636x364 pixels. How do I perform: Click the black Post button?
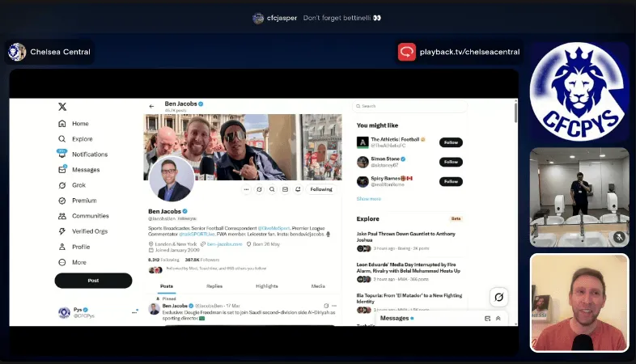tap(93, 281)
